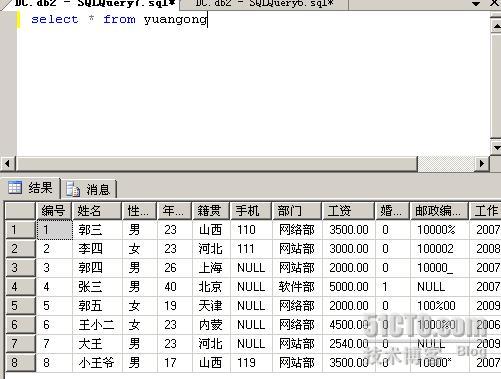
Task: Click the age cell 26
Action: [x=174, y=268]
